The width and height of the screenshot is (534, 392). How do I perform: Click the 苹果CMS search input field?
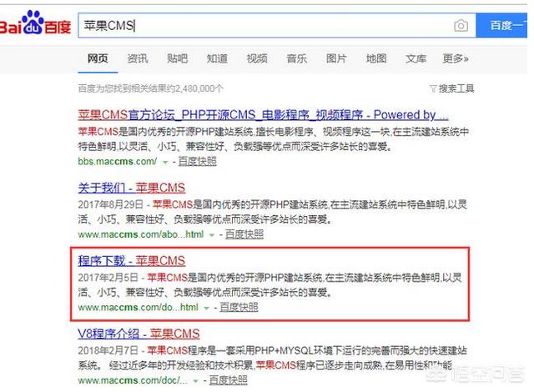[x=267, y=26]
